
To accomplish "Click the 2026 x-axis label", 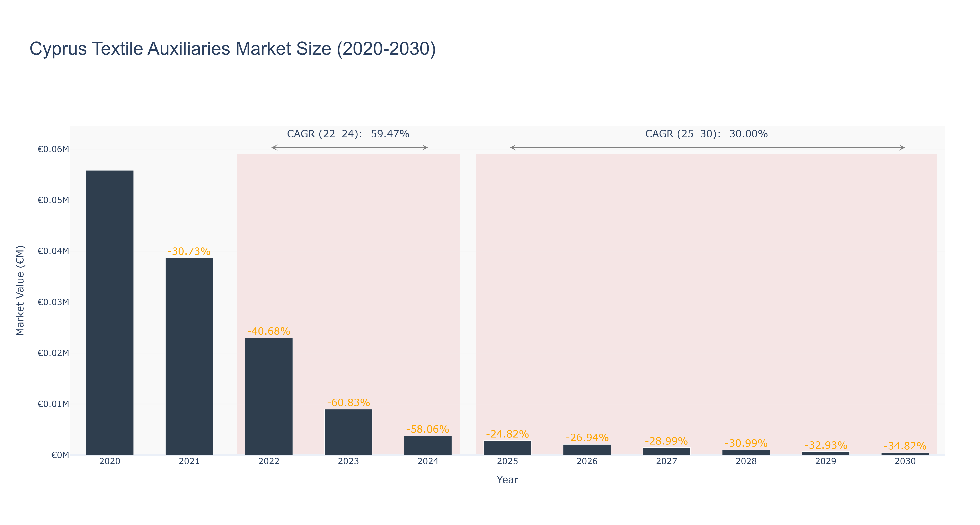I will point(587,461).
